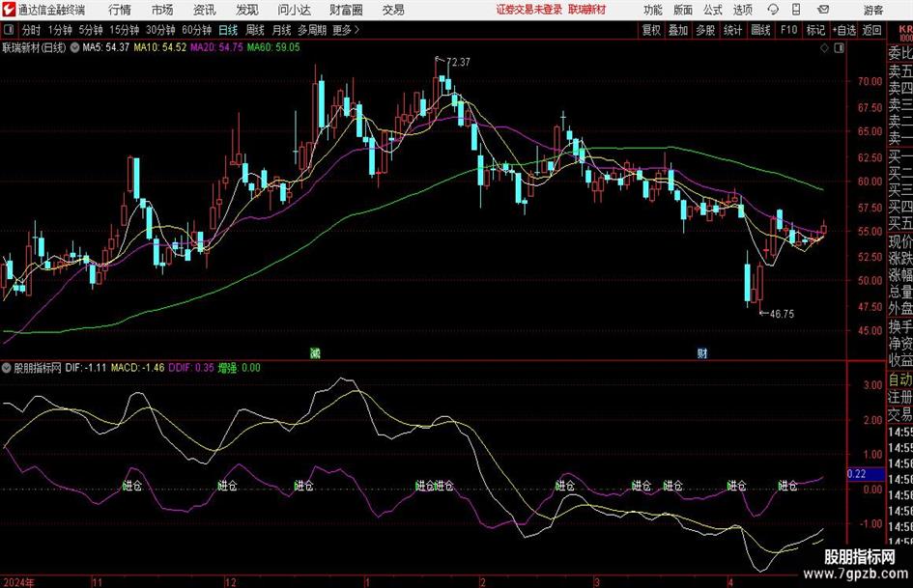
Task: Switch to 5分钟 period tab
Action: [x=91, y=30]
